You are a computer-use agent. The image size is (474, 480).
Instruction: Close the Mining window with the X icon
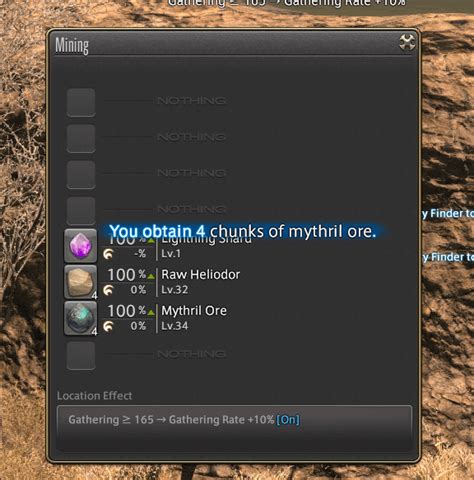[407, 43]
